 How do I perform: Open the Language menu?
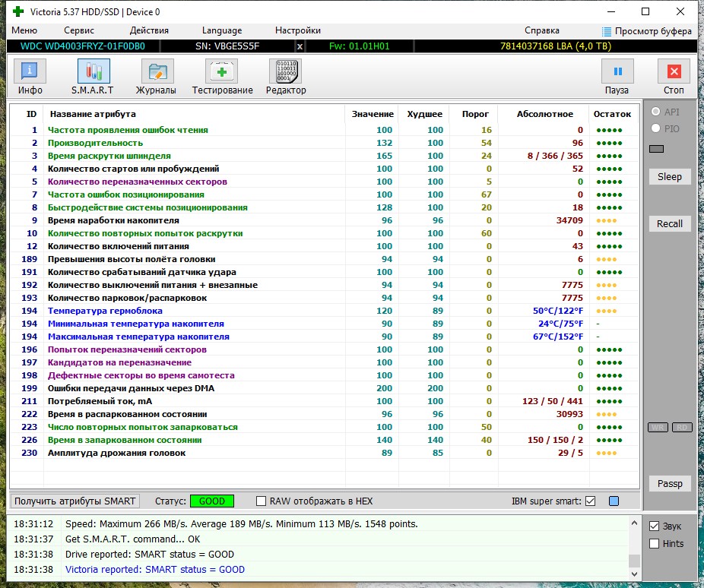click(x=222, y=30)
